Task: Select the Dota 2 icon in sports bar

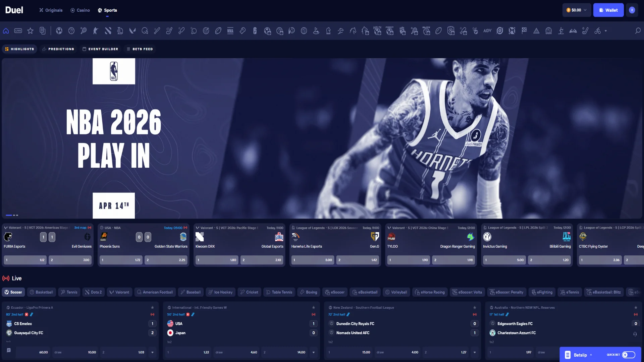Action: 108,31
